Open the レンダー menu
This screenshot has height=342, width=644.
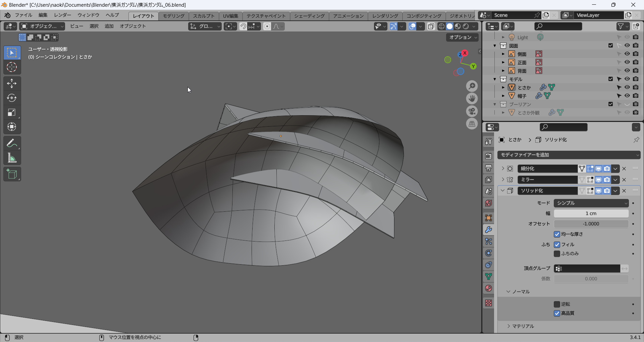(x=62, y=15)
